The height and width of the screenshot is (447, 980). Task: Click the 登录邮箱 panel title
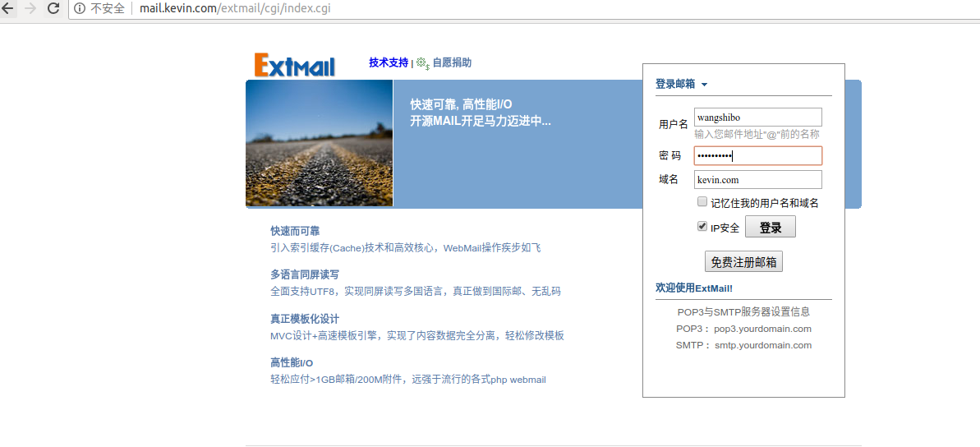coord(675,84)
